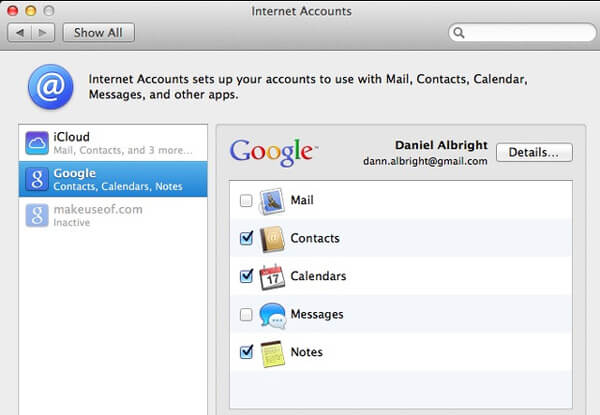Enable the Messages checkbox
The height and width of the screenshot is (415, 600).
pos(246,314)
